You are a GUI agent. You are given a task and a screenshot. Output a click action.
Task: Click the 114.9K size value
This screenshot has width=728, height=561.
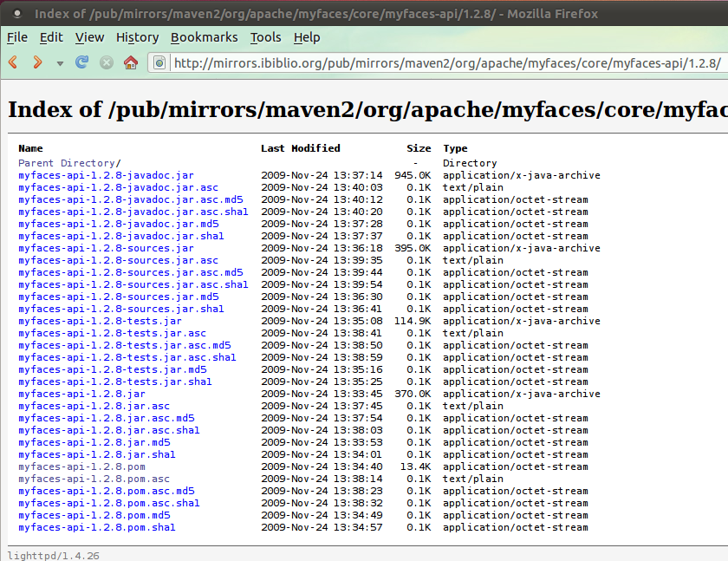pyautogui.click(x=413, y=321)
